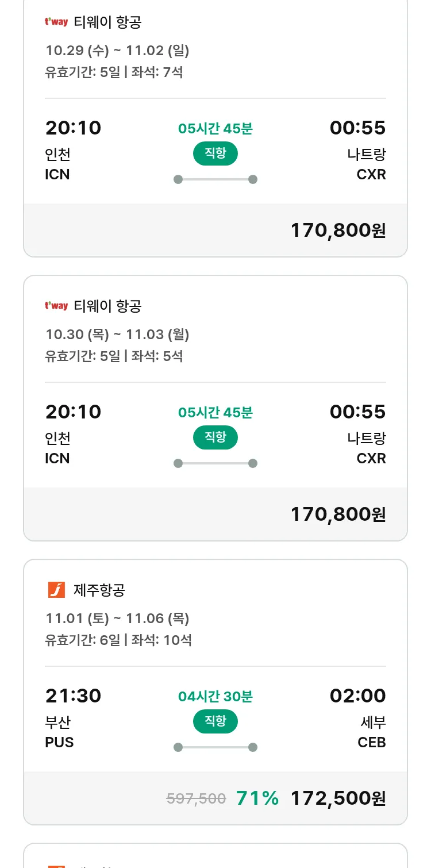Image resolution: width=431 pixels, height=868 pixels.
Task: Click the 71% discount label
Action: point(257,798)
